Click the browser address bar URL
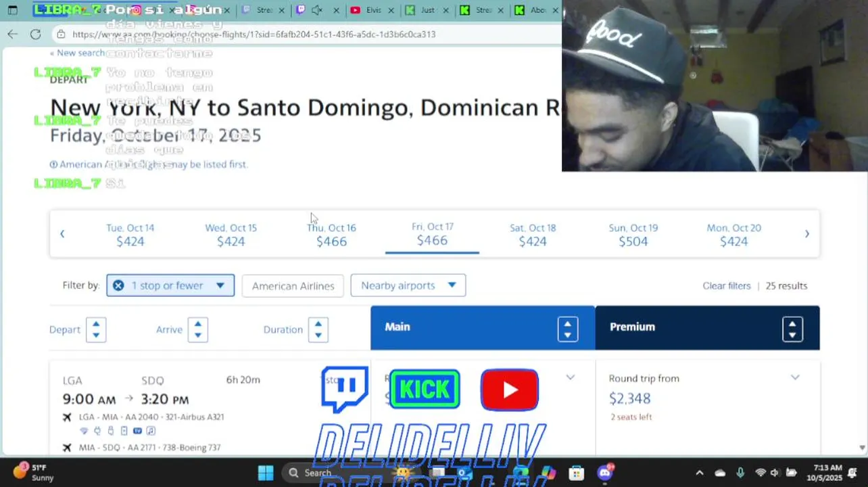The width and height of the screenshot is (868, 487). coord(254,34)
